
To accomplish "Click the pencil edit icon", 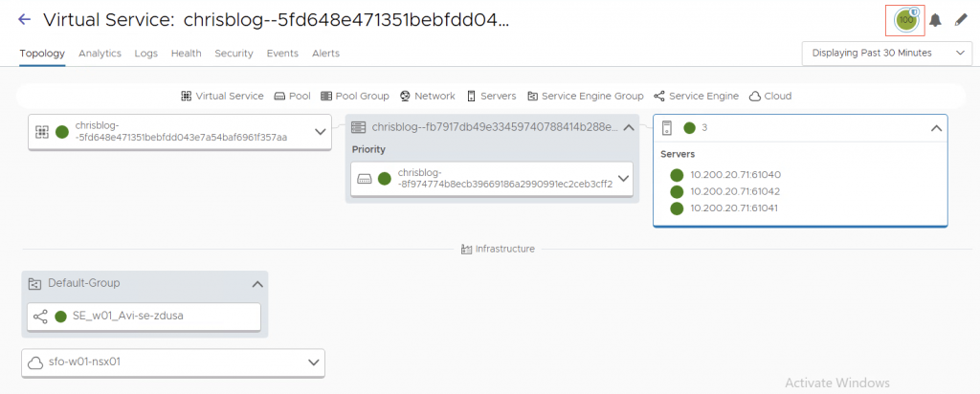I will tap(961, 20).
